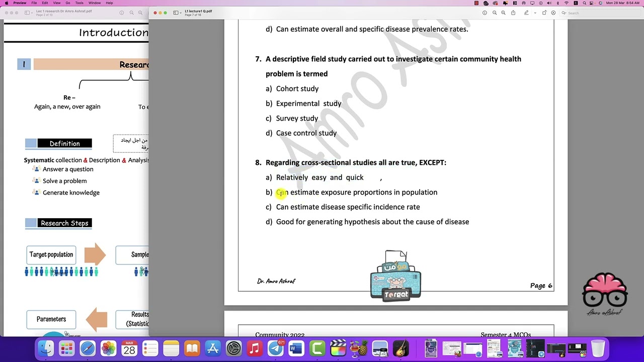
Task: Zoom in on L1 lecture1 Q window
Action: pyautogui.click(x=503, y=13)
